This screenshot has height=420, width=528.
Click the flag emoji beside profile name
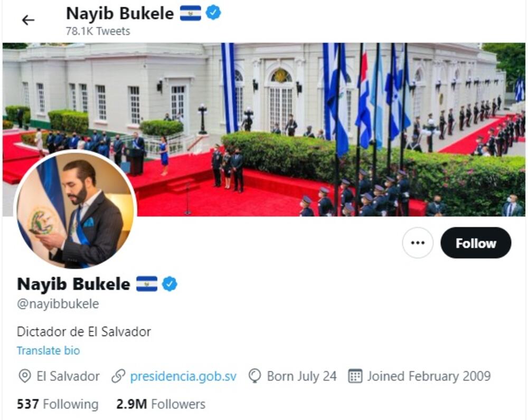(146, 284)
